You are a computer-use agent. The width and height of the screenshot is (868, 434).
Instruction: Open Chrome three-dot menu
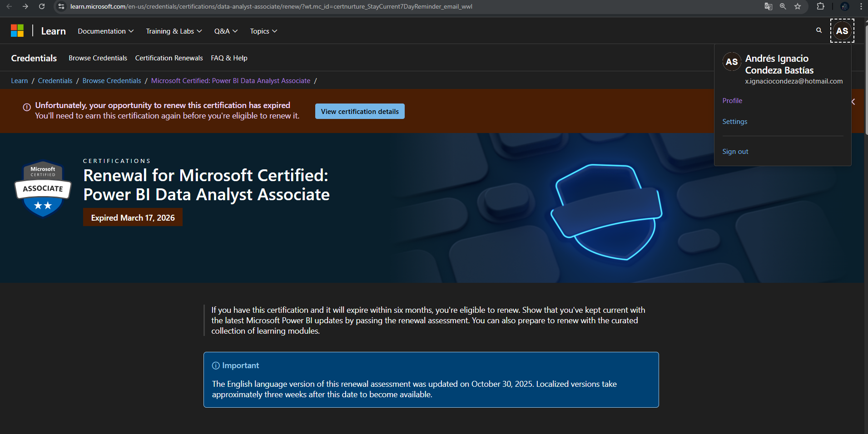click(x=861, y=6)
